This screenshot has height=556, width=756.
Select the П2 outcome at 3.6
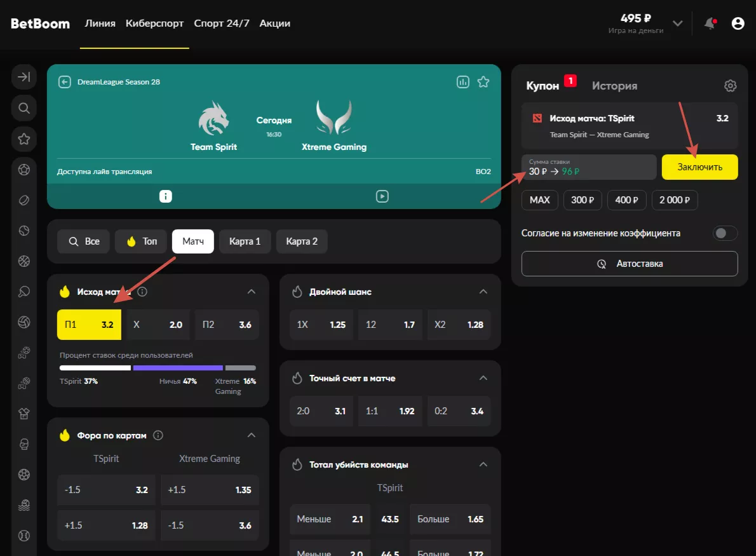click(x=227, y=325)
